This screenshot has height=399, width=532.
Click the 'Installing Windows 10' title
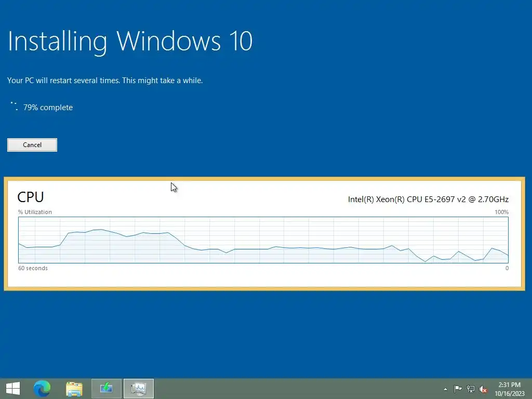point(130,42)
